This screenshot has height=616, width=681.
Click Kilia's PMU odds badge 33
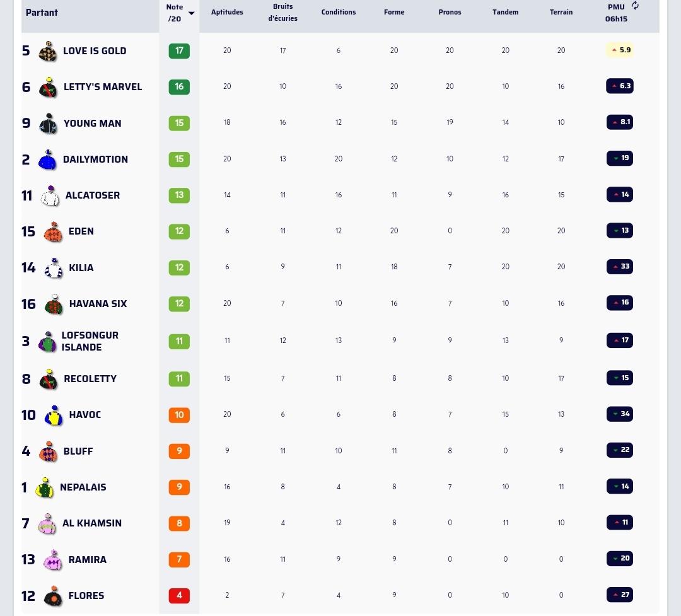tap(620, 266)
